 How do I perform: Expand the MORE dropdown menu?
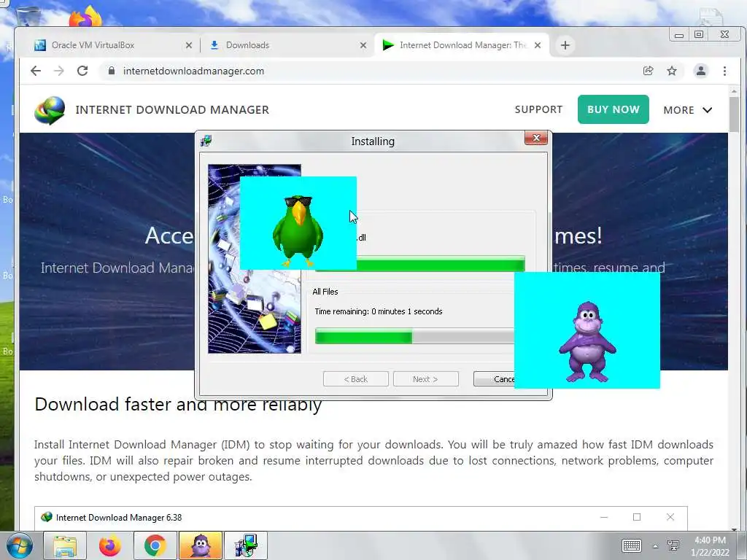[x=687, y=110]
